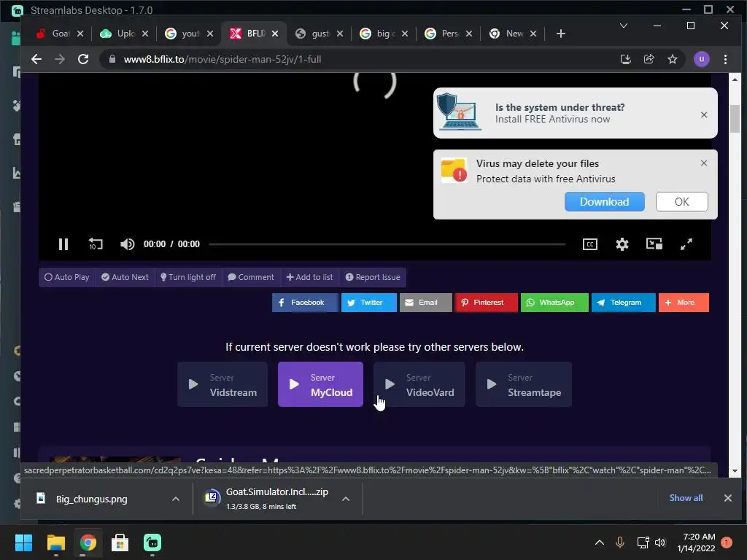
Task: Click OK in virus popup
Action: tap(682, 202)
